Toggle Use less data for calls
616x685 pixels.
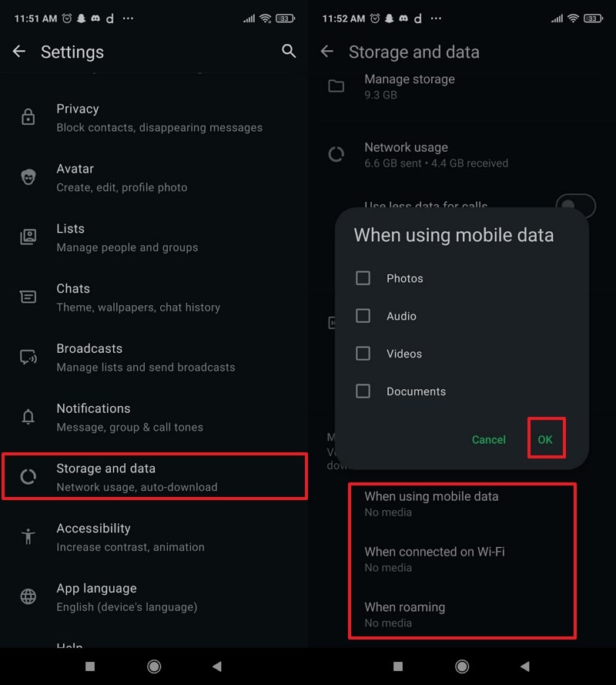(x=576, y=206)
